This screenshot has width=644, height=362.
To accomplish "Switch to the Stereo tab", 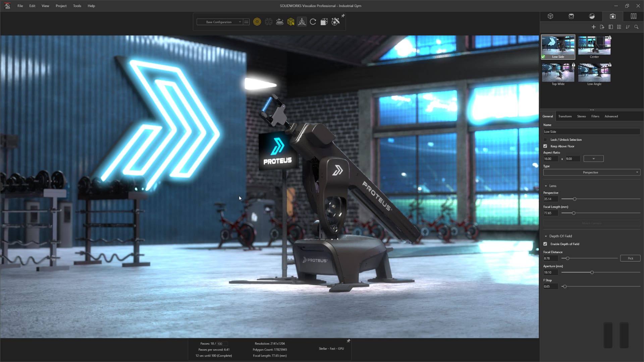I will (581, 116).
